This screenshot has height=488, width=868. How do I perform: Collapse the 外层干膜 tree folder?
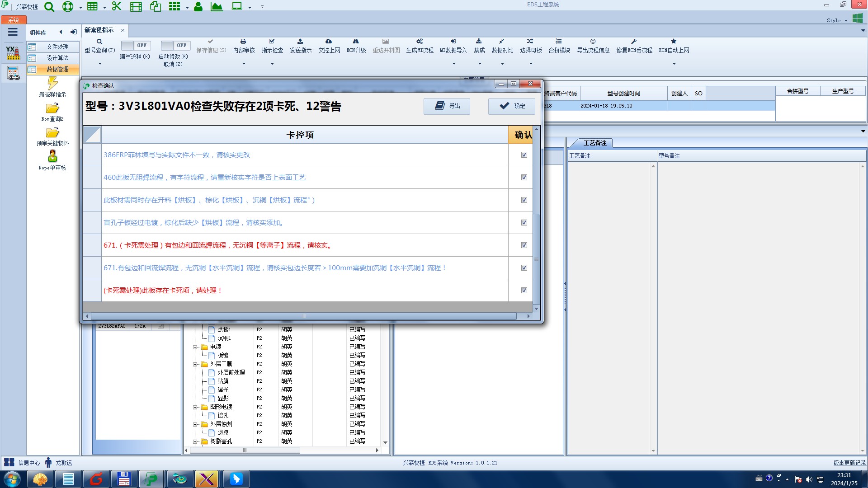point(196,364)
